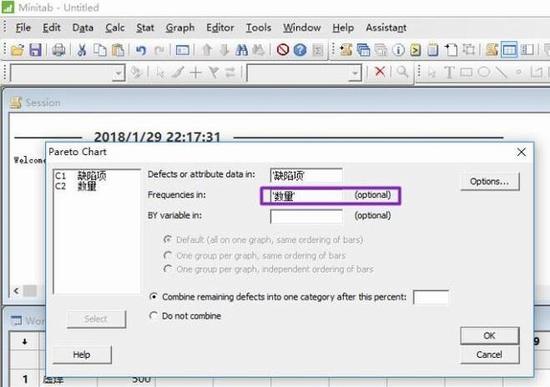The image size is (550, 387).
Task: Click the Print icon in toolbar
Action: coord(59,50)
